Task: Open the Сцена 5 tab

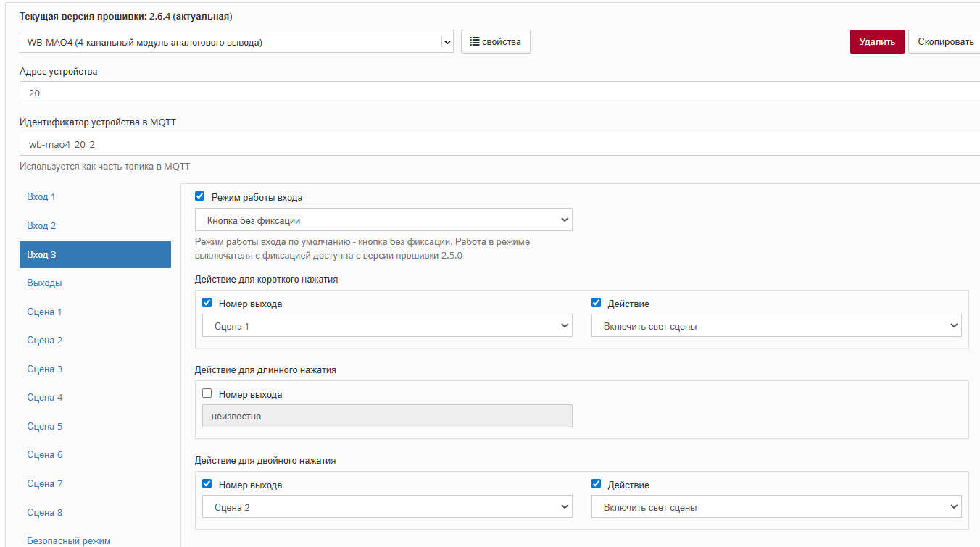Action: (45, 427)
